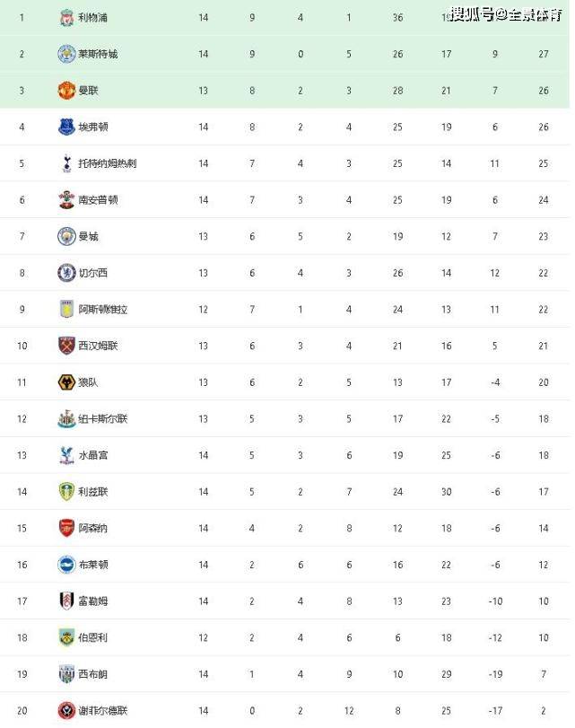Image resolution: width=575 pixels, height=728 pixels.
Task: Click the Liverpool club crest icon
Action: (66, 18)
